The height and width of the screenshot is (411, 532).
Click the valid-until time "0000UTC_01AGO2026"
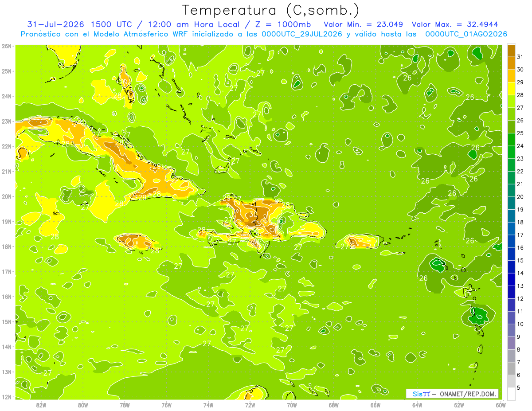tap(466, 34)
